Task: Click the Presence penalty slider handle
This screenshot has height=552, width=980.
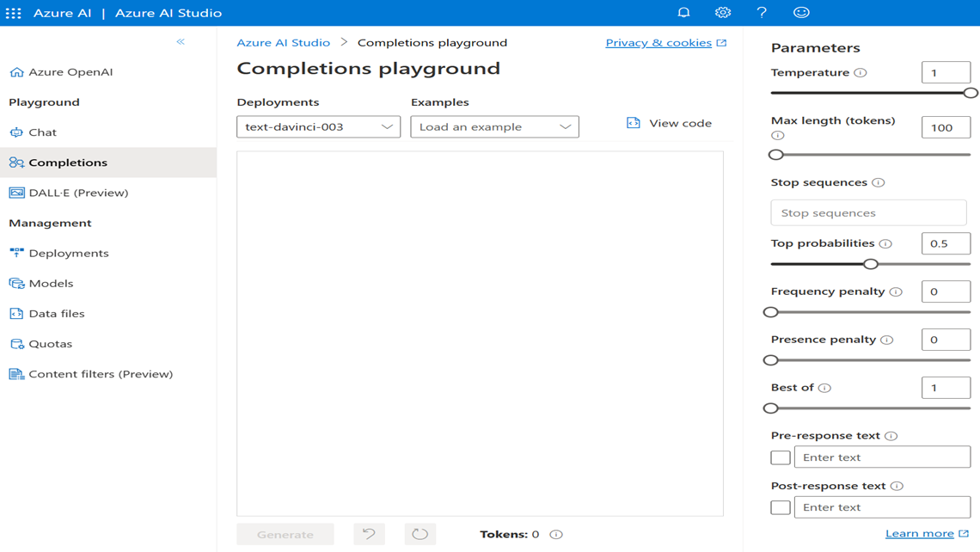Action: [x=770, y=360]
